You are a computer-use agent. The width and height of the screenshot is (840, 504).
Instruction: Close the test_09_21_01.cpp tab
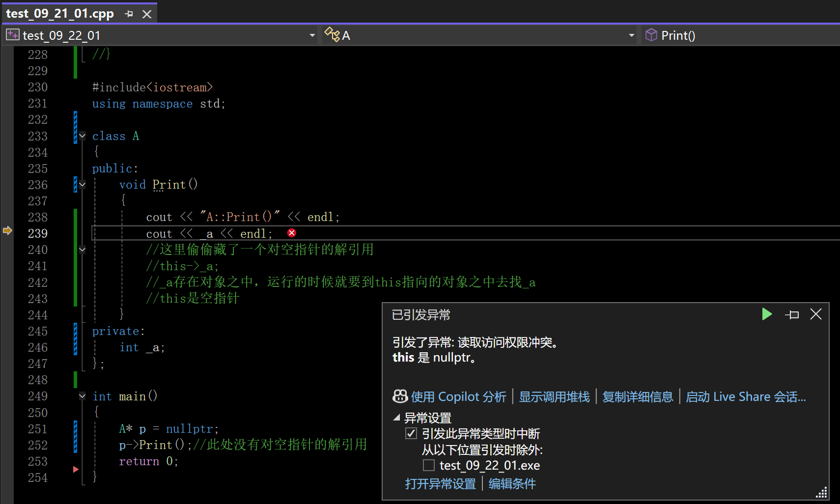[146, 14]
